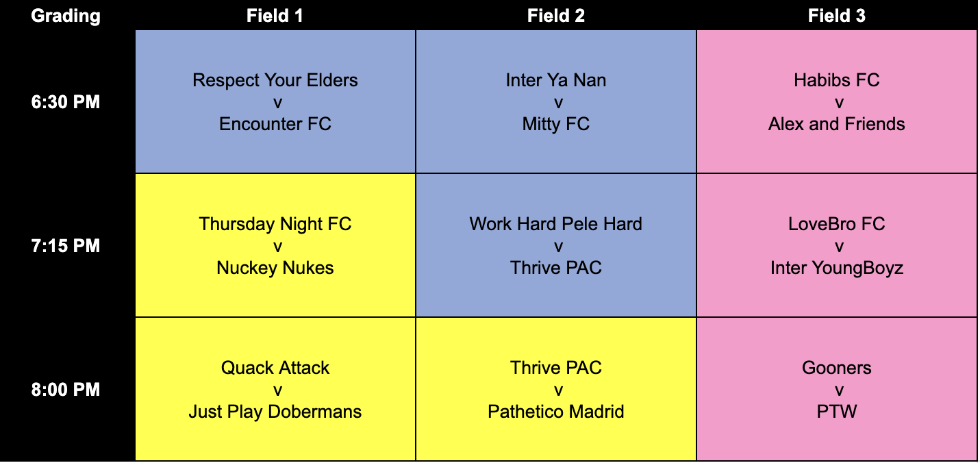Click the Pathetico Madrid team name

coord(555,412)
